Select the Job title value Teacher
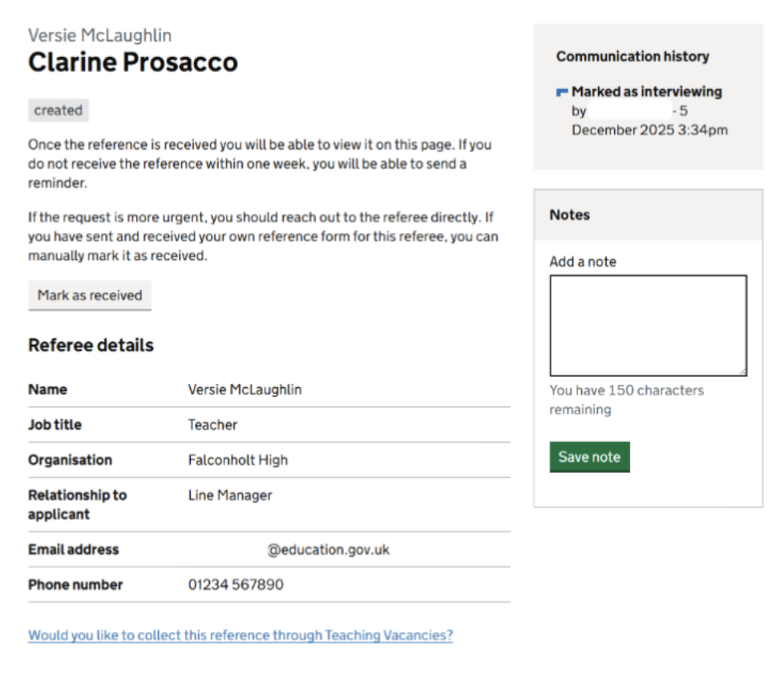This screenshot has width=784, height=675. 212,425
